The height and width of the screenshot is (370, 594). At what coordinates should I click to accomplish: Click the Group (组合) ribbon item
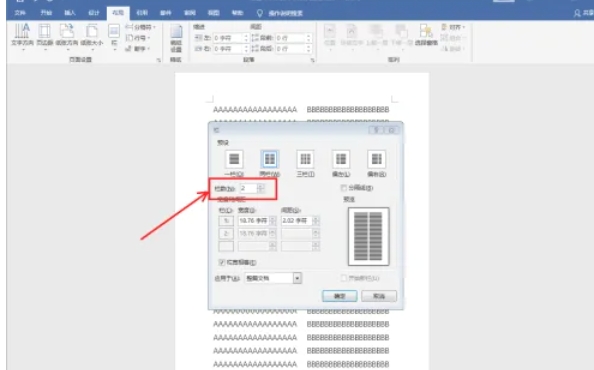453,37
